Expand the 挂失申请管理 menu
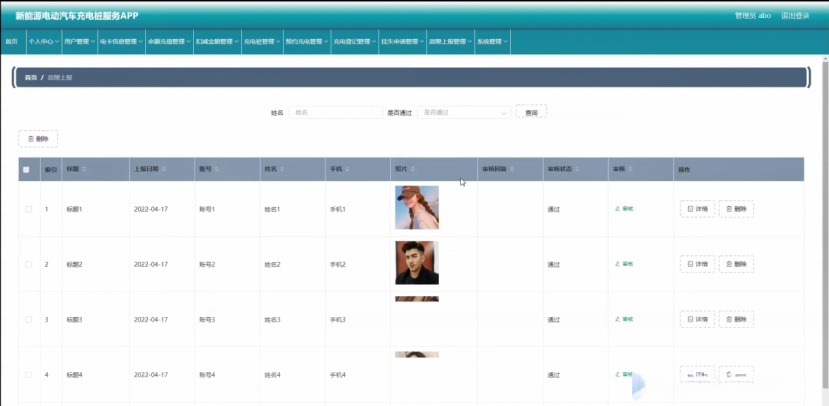This screenshot has width=829, height=406. coord(403,41)
